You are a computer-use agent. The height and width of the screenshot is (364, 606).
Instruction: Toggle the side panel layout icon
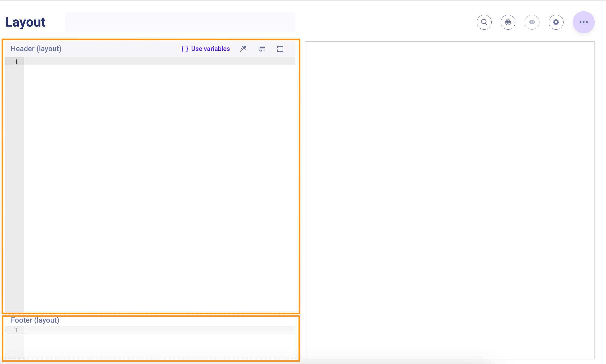click(x=280, y=49)
